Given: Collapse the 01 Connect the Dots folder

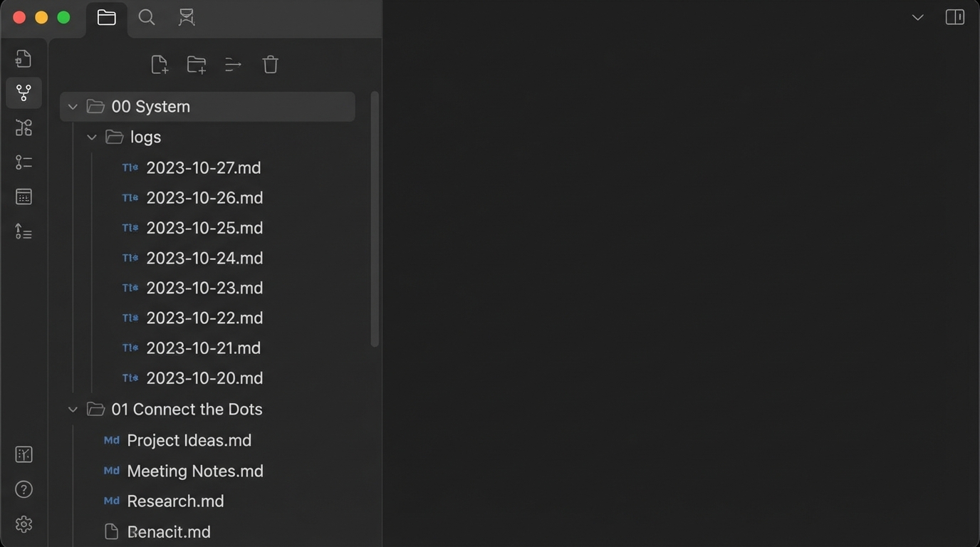Looking at the screenshot, I should 73,409.
